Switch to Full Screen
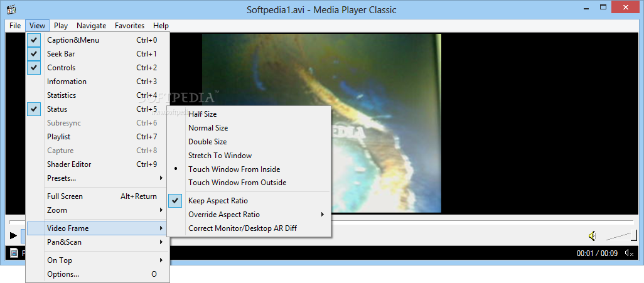 coord(98,196)
